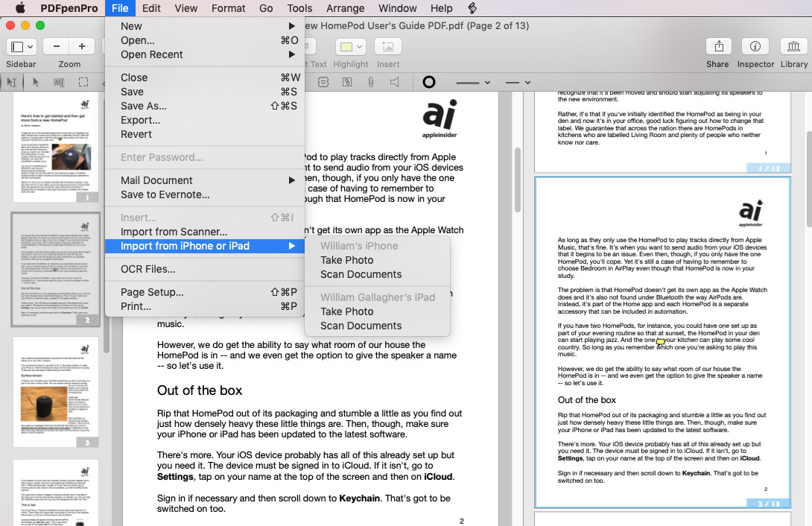This screenshot has width=812, height=526.
Task: Choose Save in the File menu
Action: [x=205, y=92]
